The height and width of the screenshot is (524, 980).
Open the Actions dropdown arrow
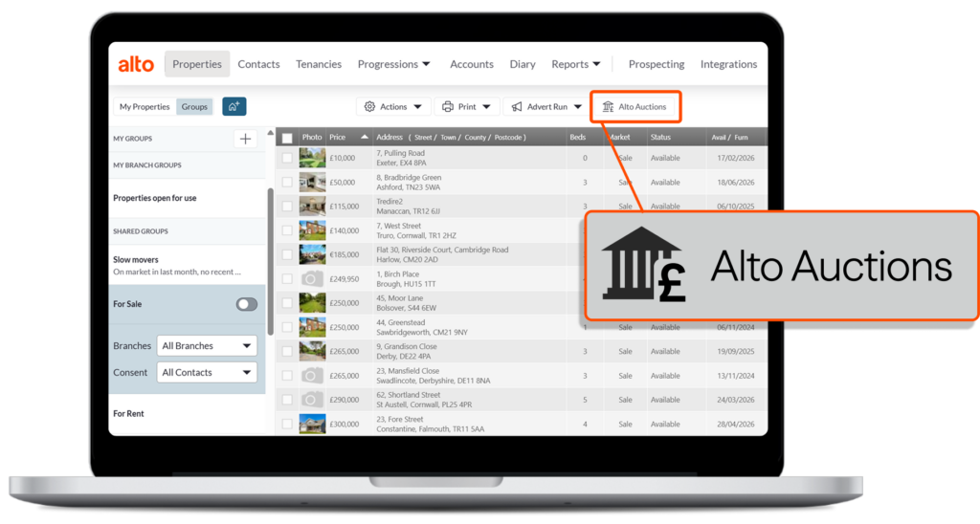click(x=417, y=107)
